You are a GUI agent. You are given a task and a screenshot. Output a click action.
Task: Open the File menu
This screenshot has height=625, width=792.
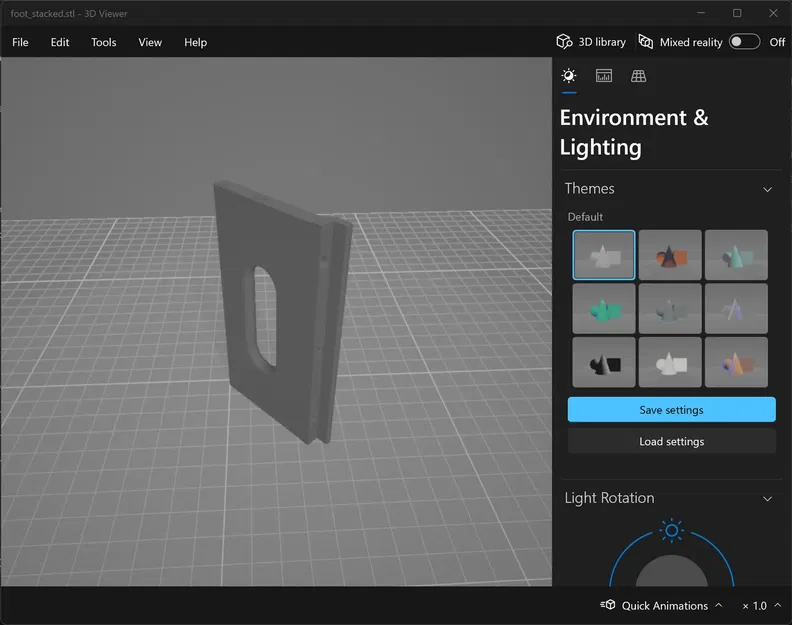coord(20,42)
